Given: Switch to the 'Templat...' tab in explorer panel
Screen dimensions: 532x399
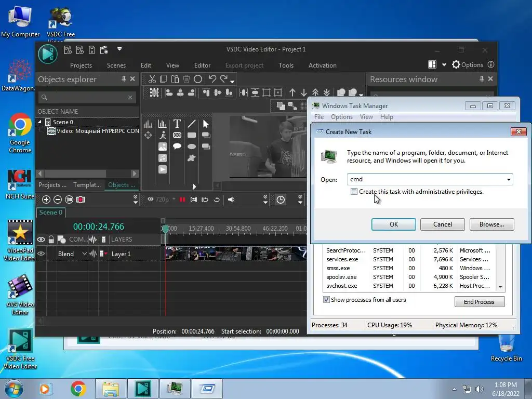Looking at the screenshot, I should coord(87,185).
